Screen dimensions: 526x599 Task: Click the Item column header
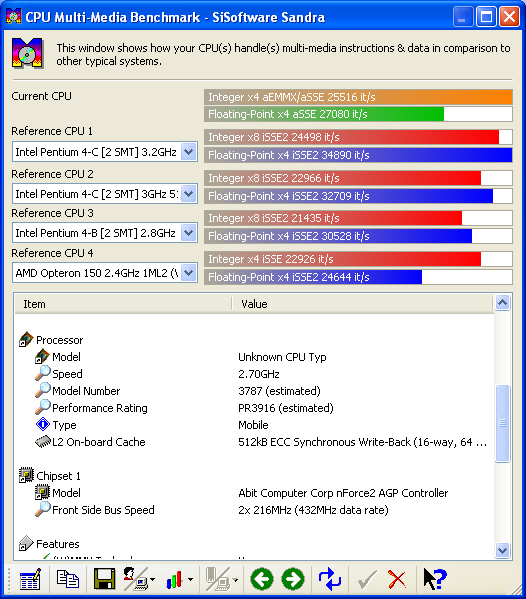123,304
